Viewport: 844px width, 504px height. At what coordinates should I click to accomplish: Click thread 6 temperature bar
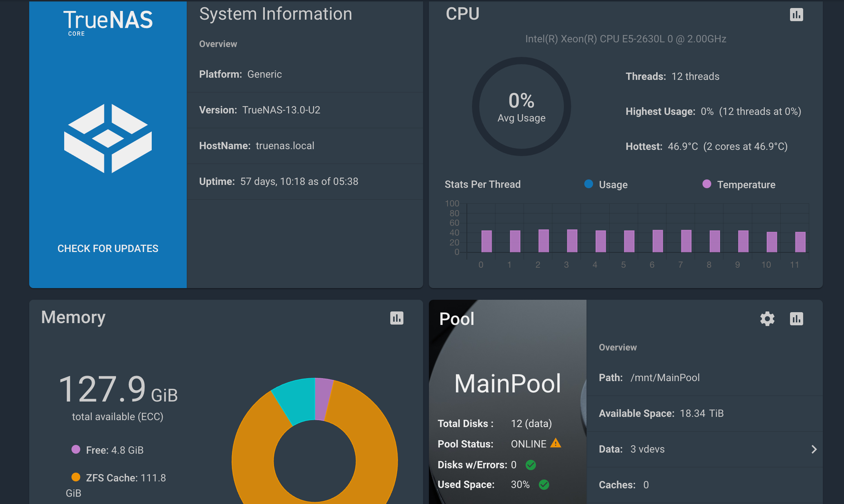coord(658,241)
